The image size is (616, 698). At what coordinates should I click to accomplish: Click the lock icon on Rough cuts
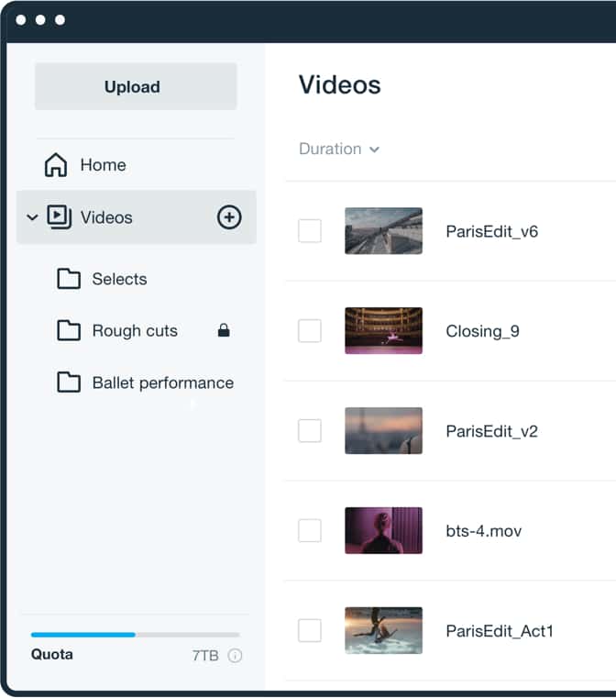click(224, 330)
